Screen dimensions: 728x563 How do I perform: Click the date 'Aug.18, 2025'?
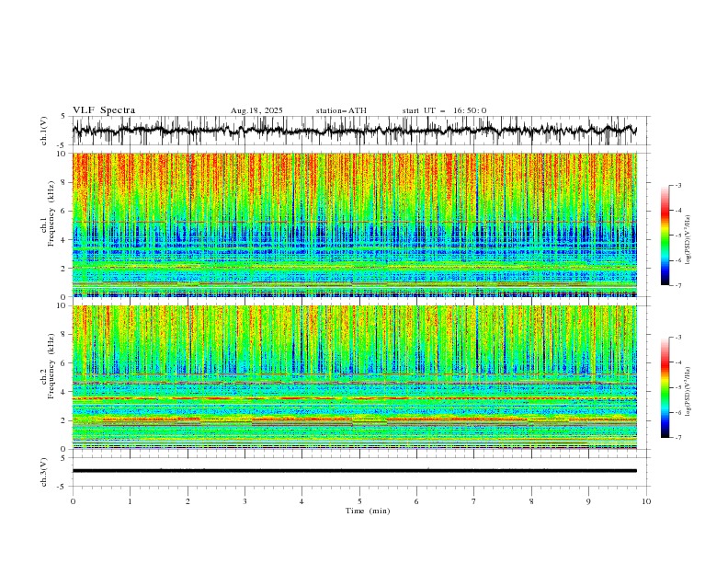(x=256, y=110)
